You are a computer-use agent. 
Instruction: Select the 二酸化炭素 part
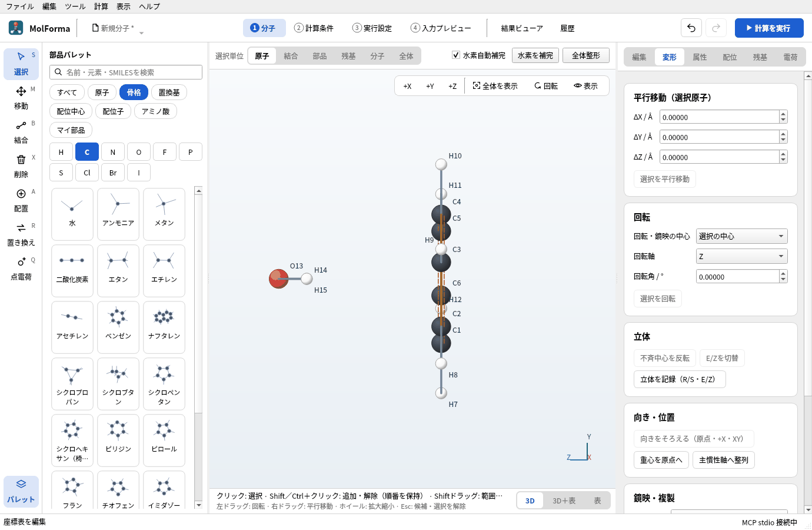(72, 271)
